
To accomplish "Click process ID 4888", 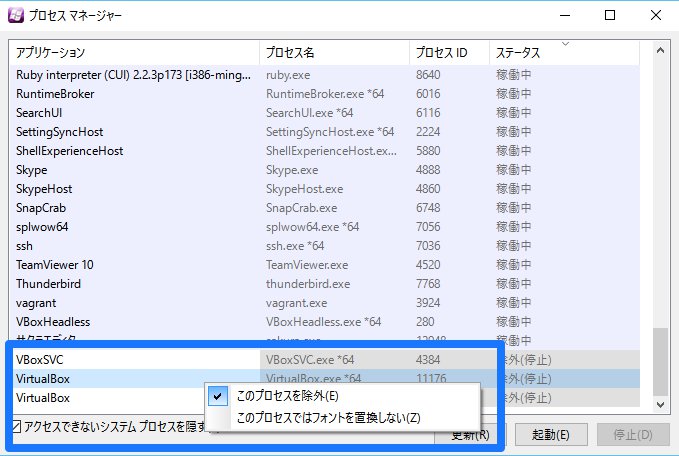I will click(x=428, y=170).
